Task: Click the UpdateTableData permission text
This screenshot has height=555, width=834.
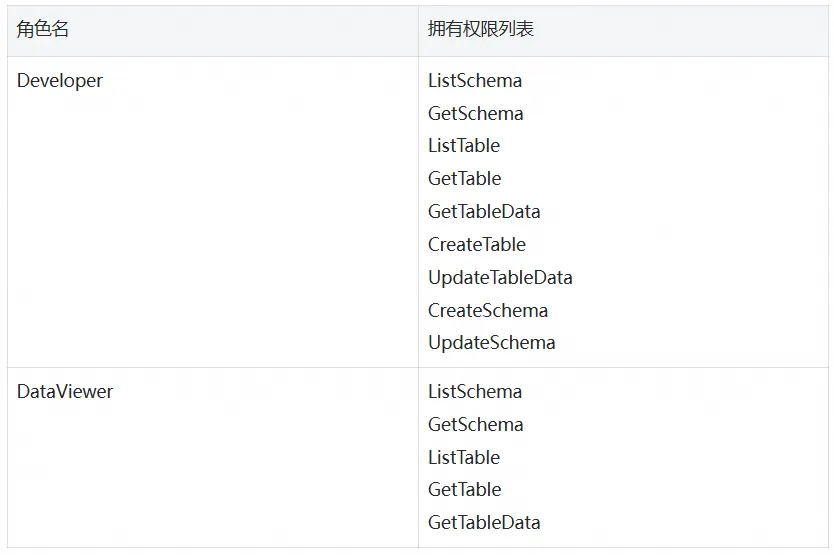Action: tap(500, 278)
